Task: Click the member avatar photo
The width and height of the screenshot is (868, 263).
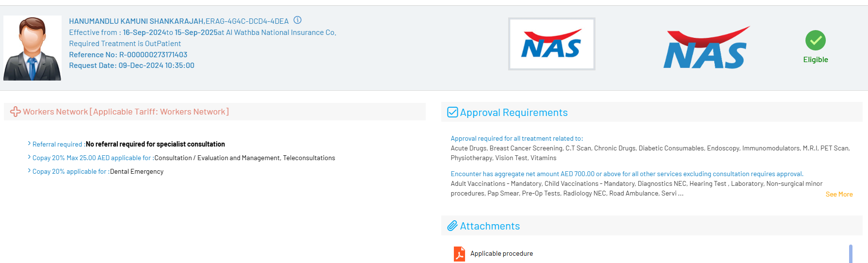Action: click(x=32, y=48)
